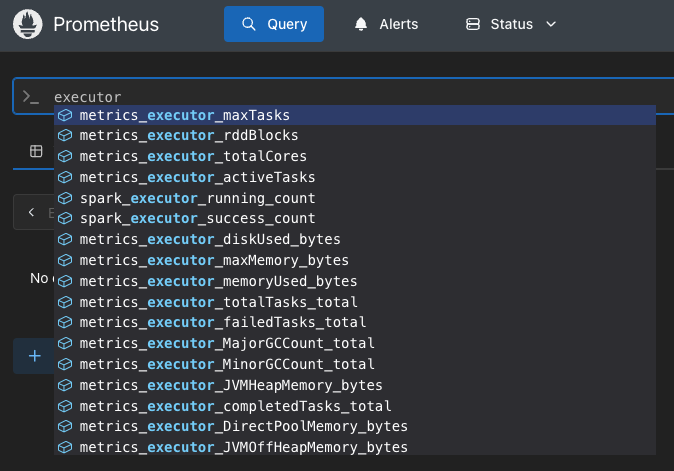This screenshot has width=674, height=471.
Task: Click cube icon beside metrics_executor_MajorGCCount_total
Action: click(65, 343)
